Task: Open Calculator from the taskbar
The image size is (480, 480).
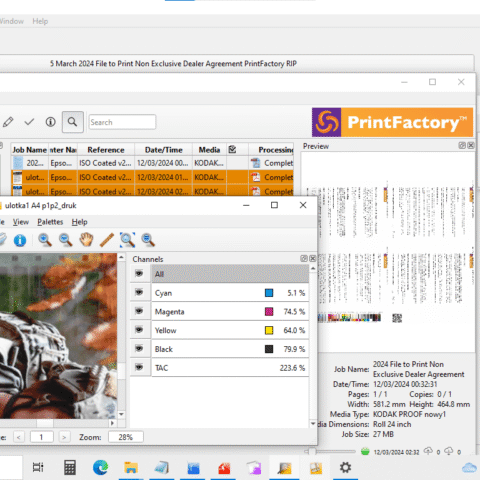Action: (x=70, y=467)
